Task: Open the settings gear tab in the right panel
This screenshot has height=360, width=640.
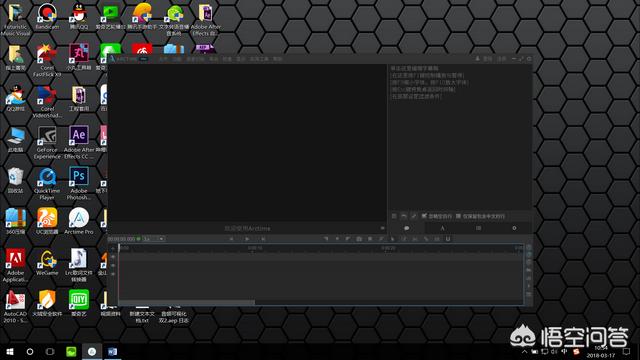Action: coord(514,228)
